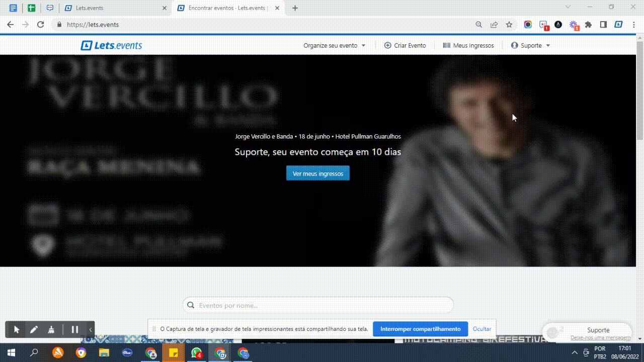Click the Ver meus ingressos button
This screenshot has height=362, width=644.
tap(318, 173)
